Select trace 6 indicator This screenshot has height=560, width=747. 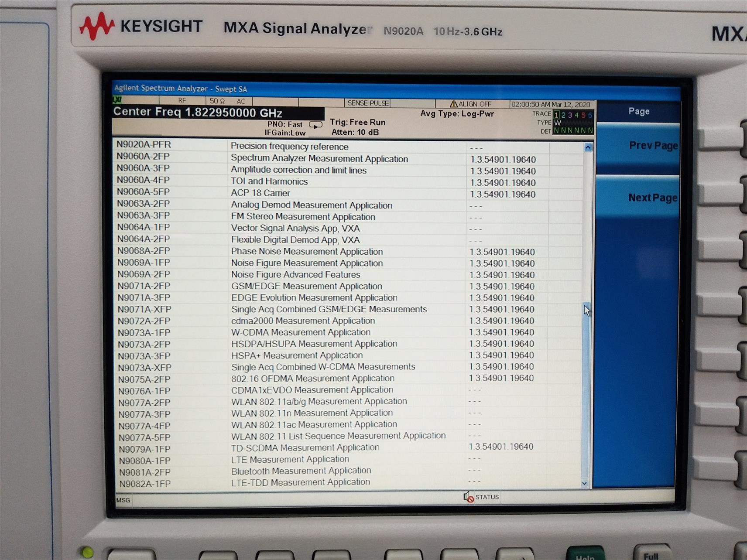tap(590, 115)
